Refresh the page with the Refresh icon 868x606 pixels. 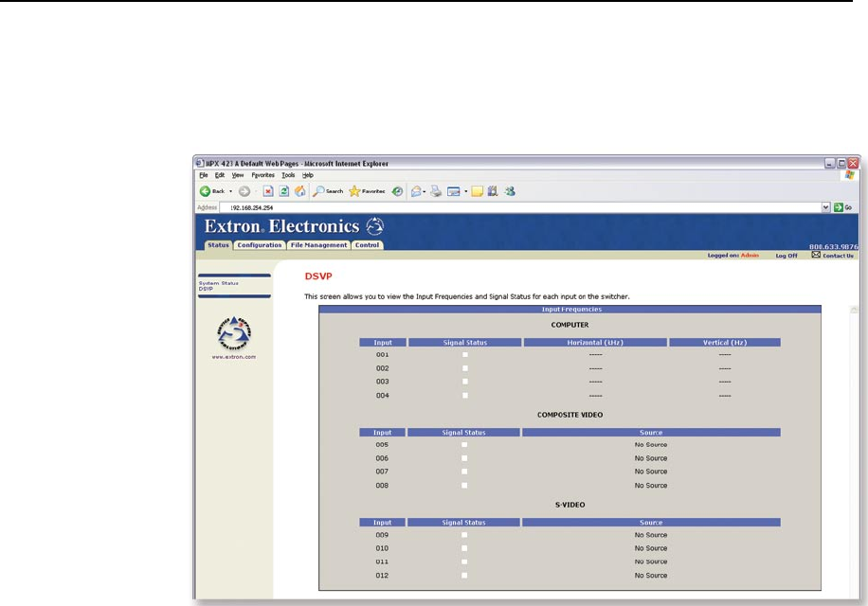pos(283,191)
